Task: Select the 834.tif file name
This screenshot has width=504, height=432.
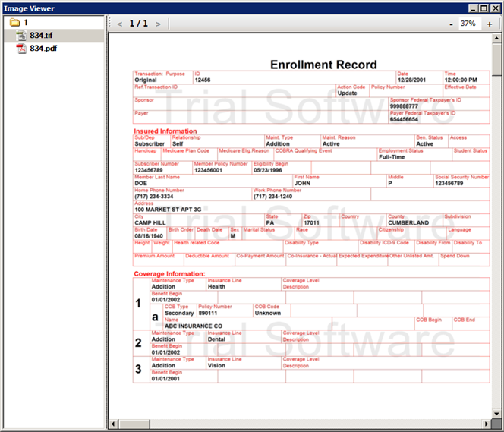Action: (42, 36)
